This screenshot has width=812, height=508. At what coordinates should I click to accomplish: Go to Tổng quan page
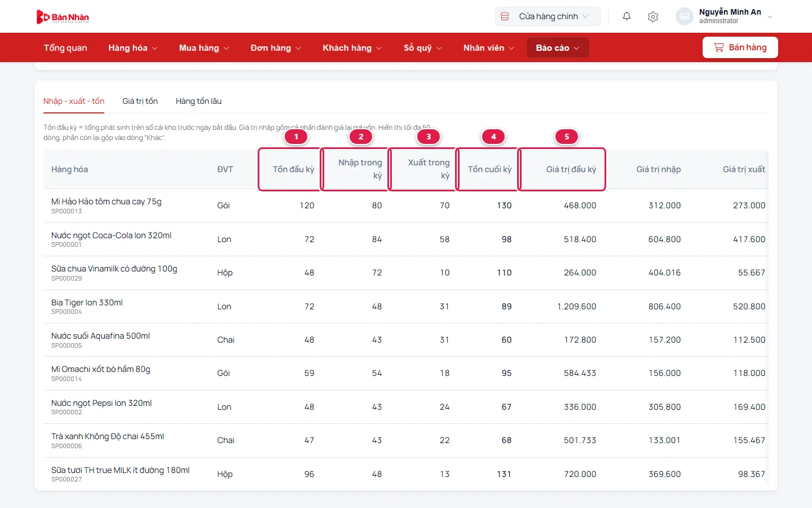[x=65, y=48]
